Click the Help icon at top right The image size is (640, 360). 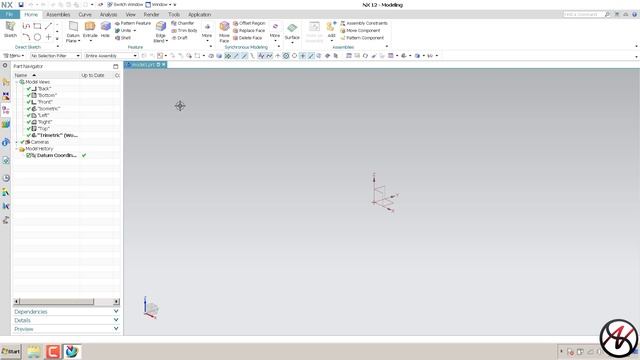[635, 14]
